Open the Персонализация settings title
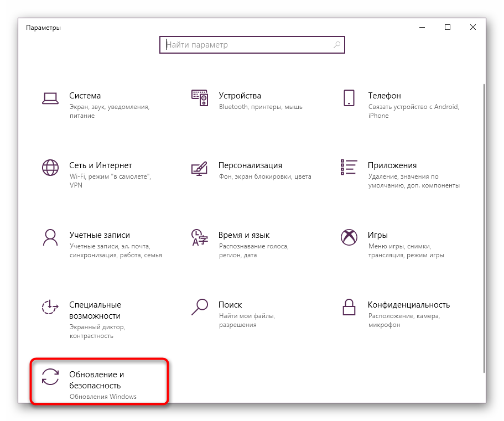 [250, 165]
